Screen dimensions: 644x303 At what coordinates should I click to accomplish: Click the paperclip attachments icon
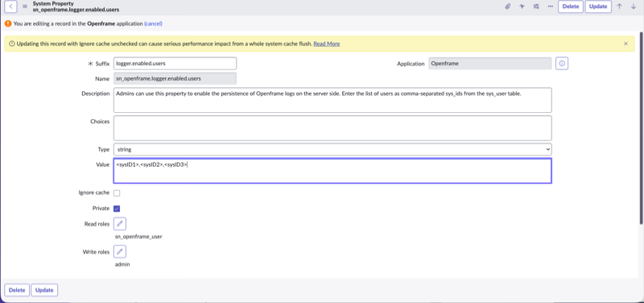[508, 6]
